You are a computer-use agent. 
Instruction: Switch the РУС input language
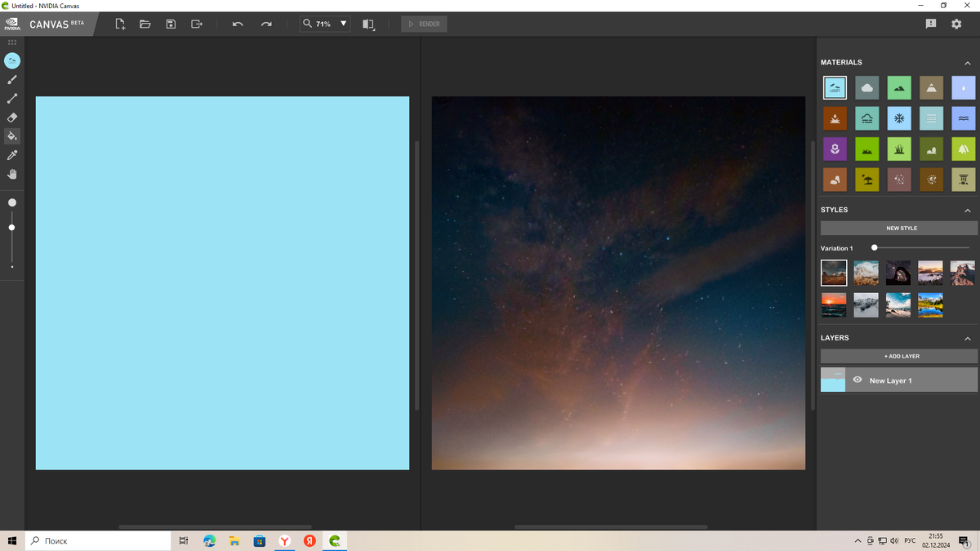pyautogui.click(x=910, y=541)
